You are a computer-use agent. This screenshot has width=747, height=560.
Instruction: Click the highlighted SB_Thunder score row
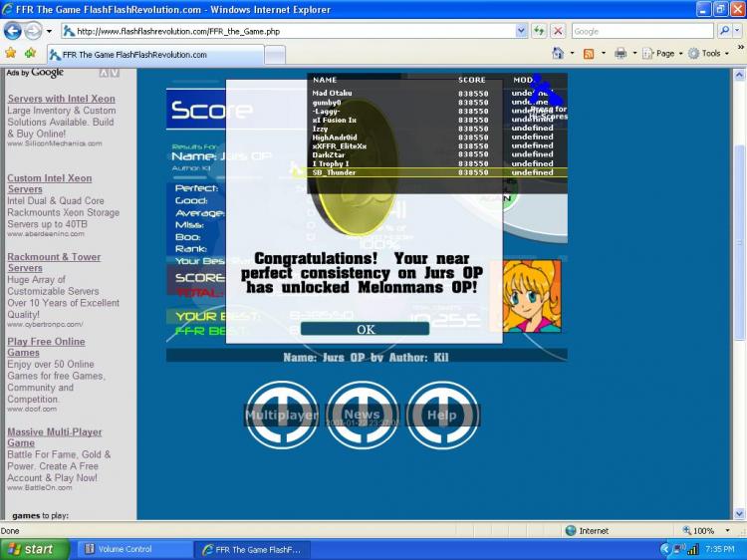click(x=437, y=172)
